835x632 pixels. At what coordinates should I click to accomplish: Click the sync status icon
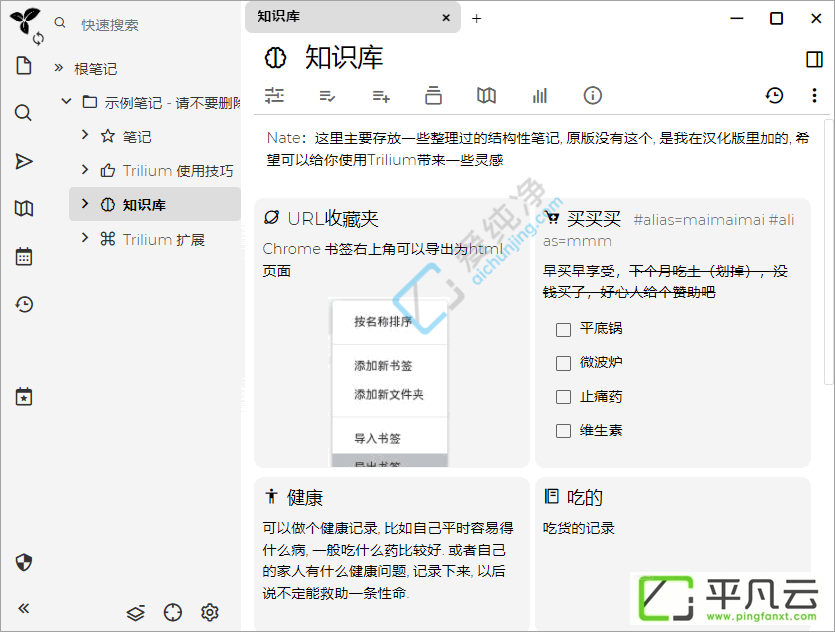38,38
